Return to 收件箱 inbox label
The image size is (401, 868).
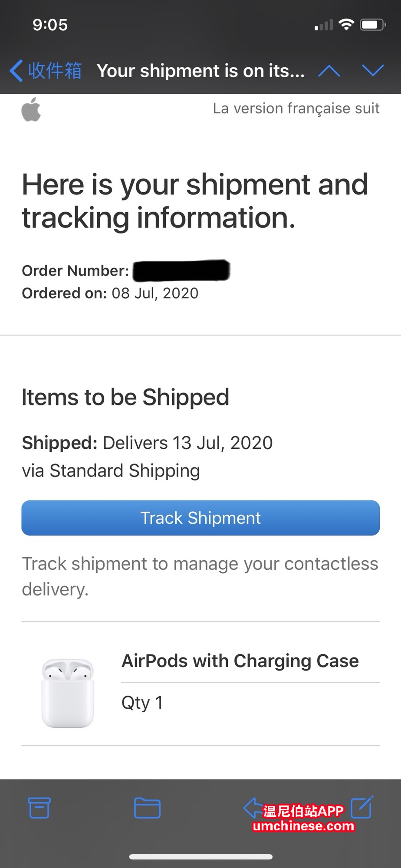coord(55,71)
